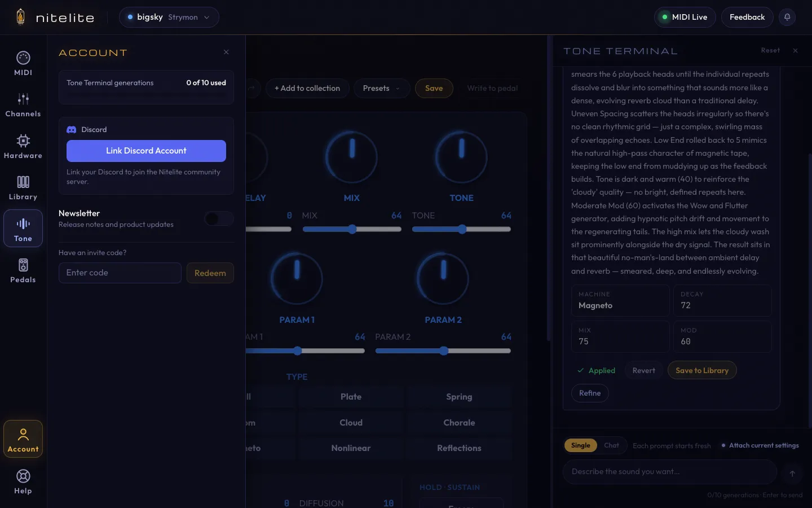Open the Presets dropdown

382,88
